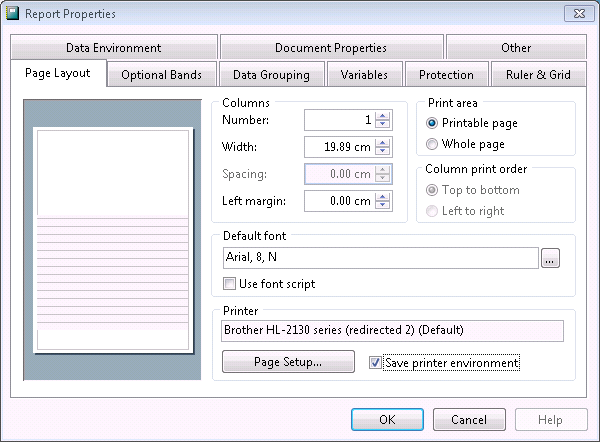Click the Default font field Arial, 8, N

[380, 258]
